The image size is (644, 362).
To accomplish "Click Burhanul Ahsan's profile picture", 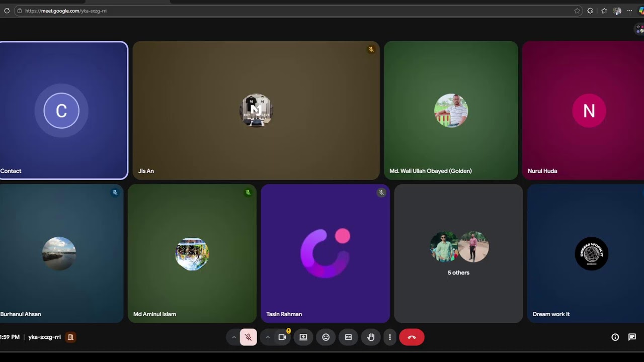I will pos(59,253).
